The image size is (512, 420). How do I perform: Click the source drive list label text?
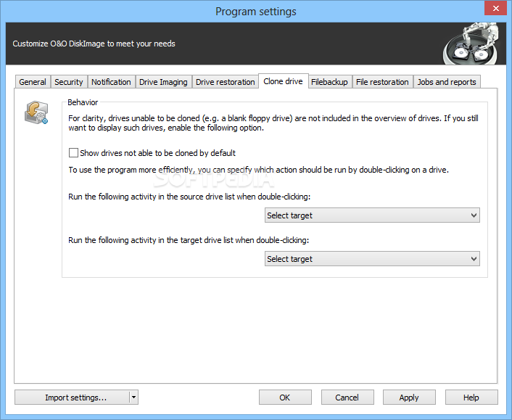189,197
